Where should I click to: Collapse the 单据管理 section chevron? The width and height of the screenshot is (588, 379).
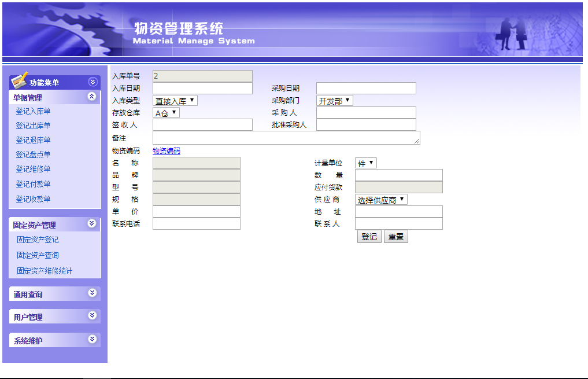tap(91, 97)
